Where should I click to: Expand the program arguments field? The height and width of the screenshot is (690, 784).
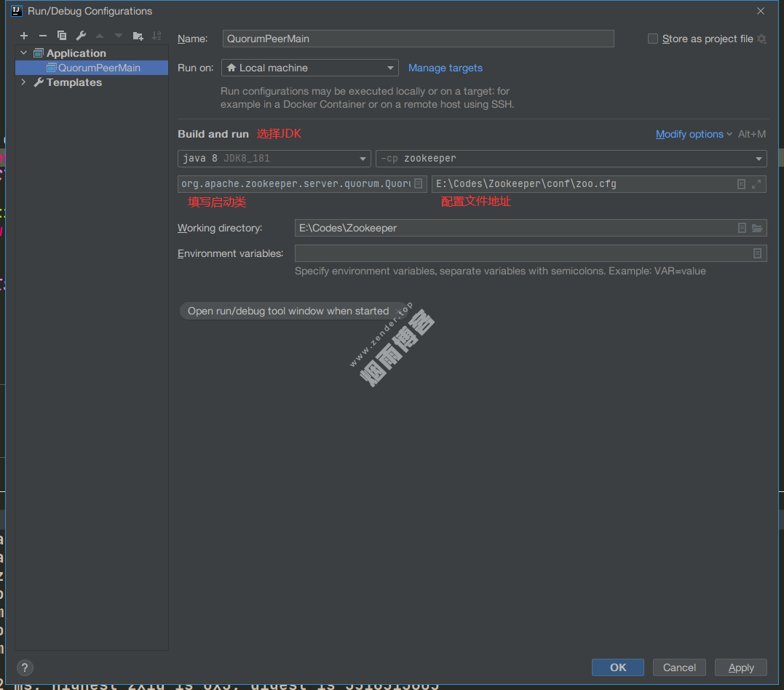[757, 184]
